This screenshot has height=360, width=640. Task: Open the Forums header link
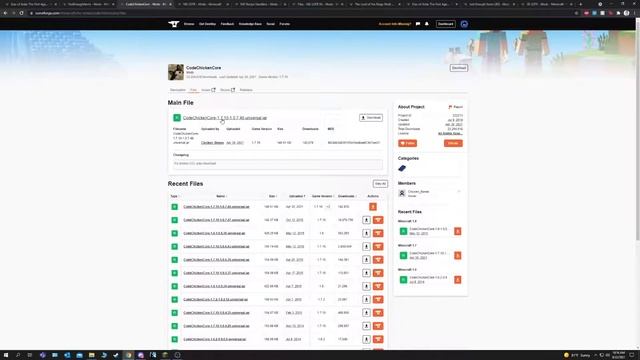coord(285,24)
